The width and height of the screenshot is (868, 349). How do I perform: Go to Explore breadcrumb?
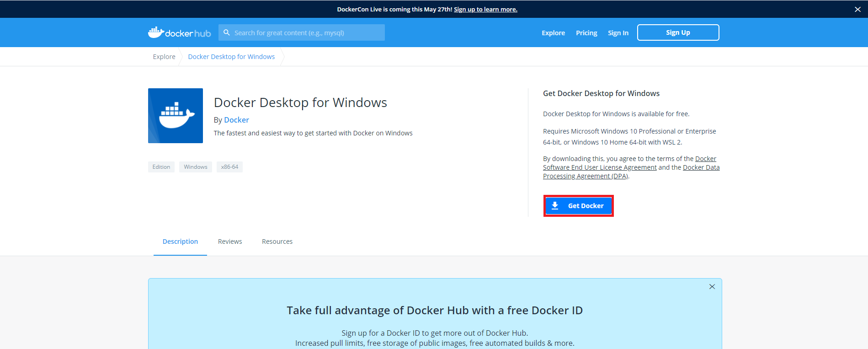click(164, 57)
